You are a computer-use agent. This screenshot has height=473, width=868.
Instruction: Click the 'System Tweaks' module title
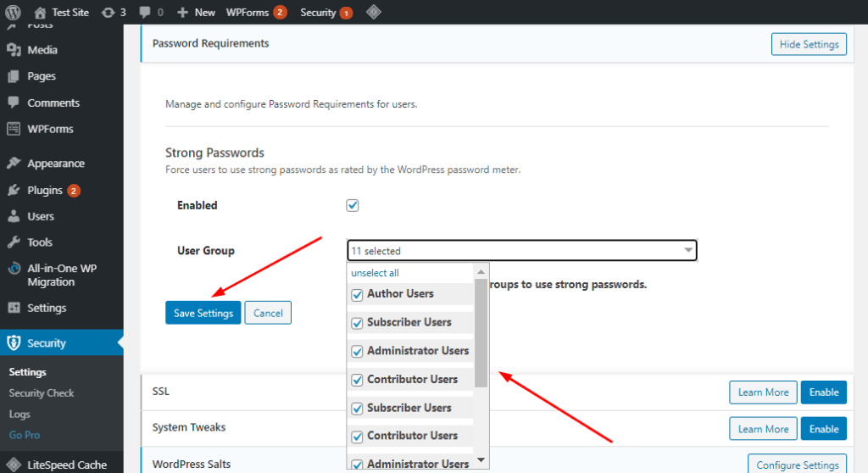coord(189,427)
